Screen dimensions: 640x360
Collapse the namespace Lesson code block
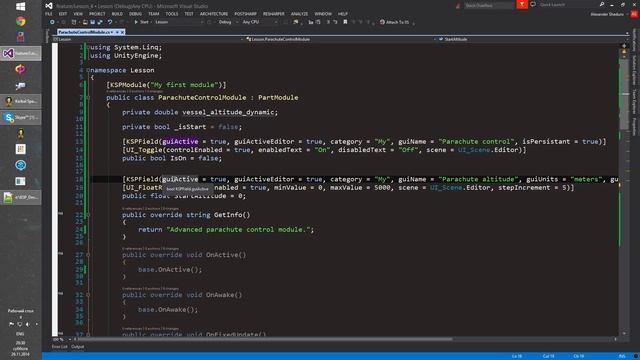point(88,70)
